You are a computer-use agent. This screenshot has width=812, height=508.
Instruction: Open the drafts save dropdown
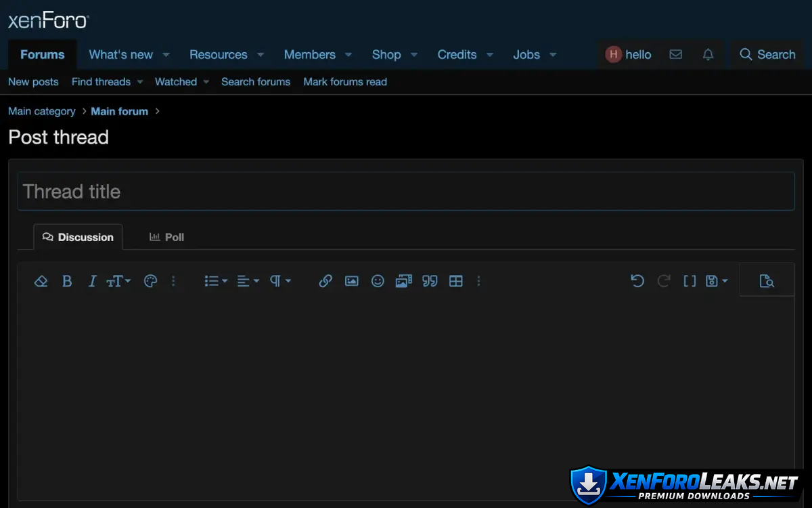click(x=716, y=281)
